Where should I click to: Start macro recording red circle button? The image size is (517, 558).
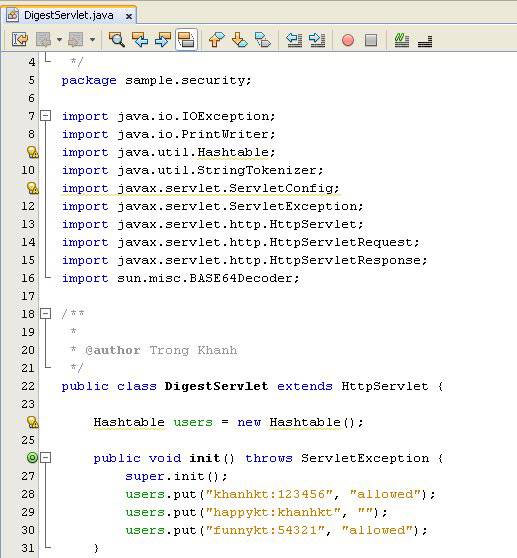click(348, 40)
